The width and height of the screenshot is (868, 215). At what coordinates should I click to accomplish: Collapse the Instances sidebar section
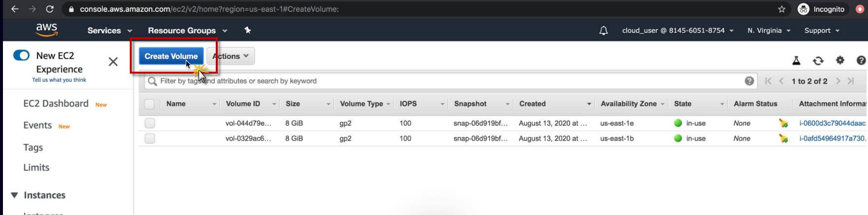14,195
